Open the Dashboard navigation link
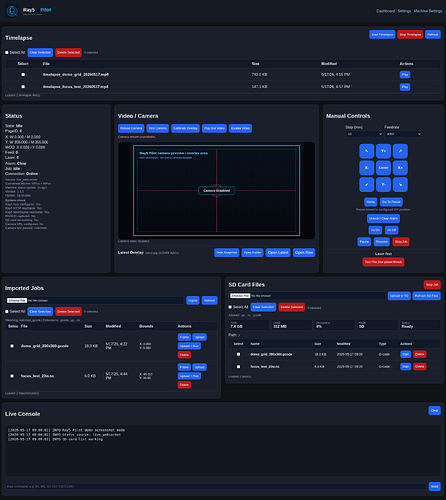Screen dimensions: 446x500 [385, 11]
